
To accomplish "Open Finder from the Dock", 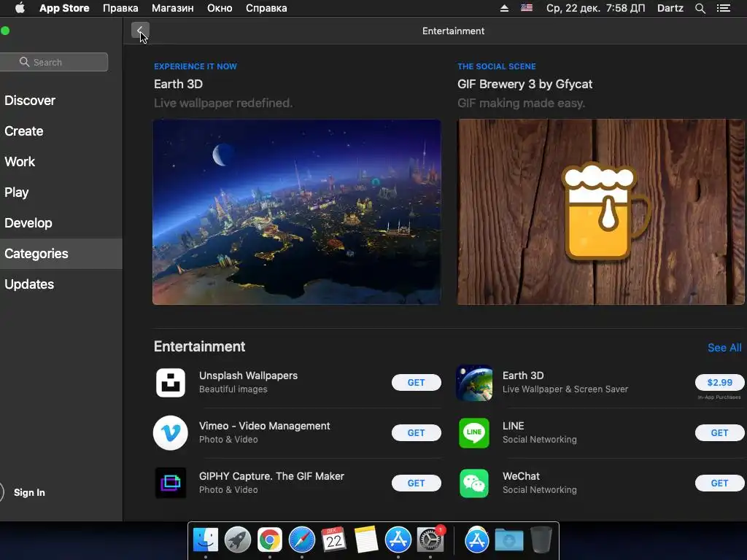I will 205,540.
